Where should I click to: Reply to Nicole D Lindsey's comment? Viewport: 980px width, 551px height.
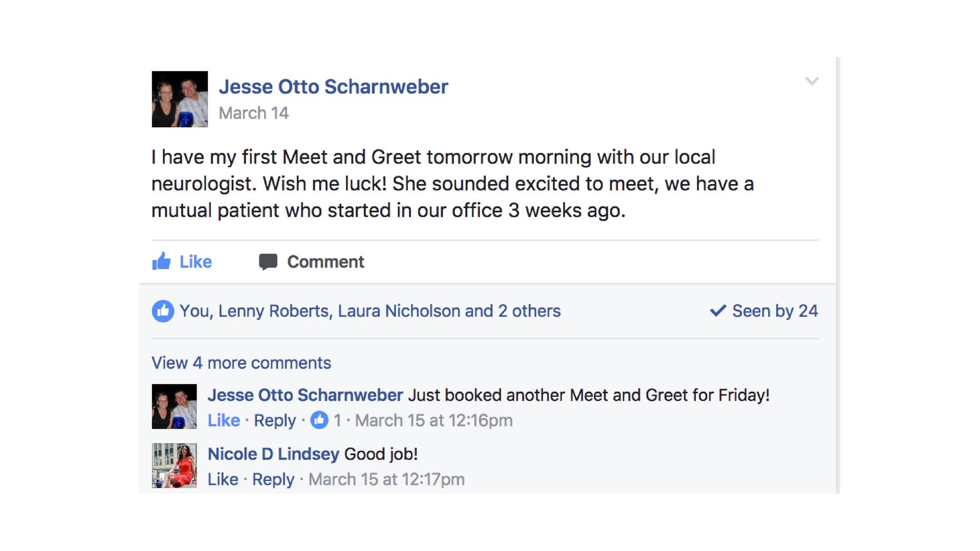click(x=273, y=479)
